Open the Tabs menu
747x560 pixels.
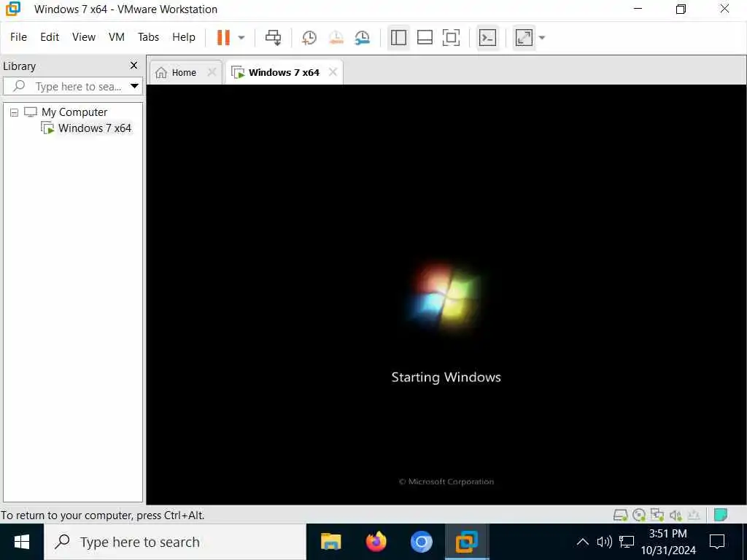(x=148, y=37)
